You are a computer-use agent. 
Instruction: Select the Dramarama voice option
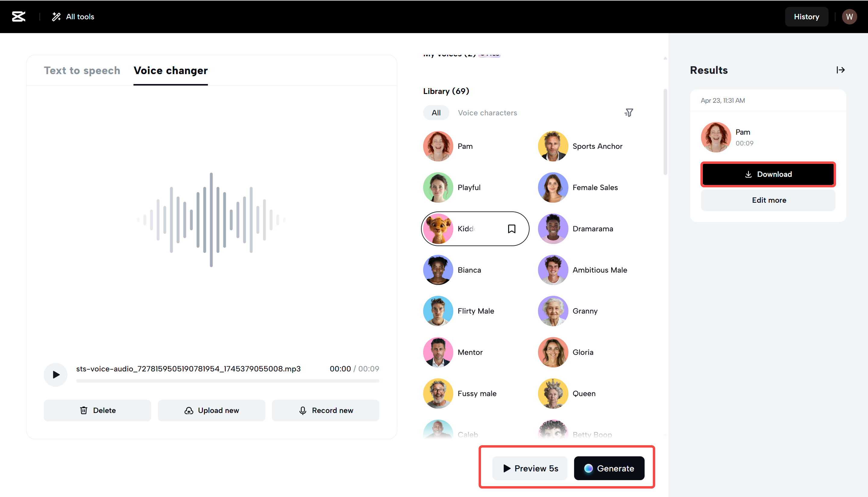(x=593, y=229)
